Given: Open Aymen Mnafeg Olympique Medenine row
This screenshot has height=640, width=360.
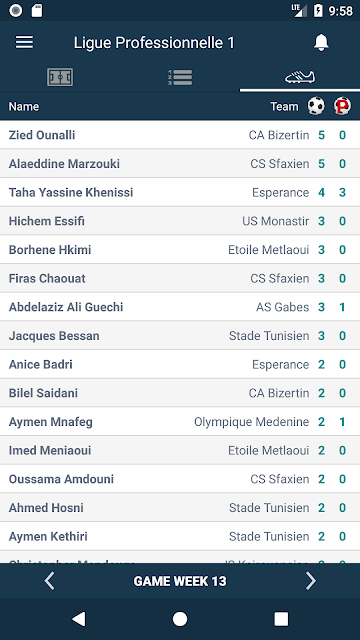Looking at the screenshot, I should click(x=180, y=422).
